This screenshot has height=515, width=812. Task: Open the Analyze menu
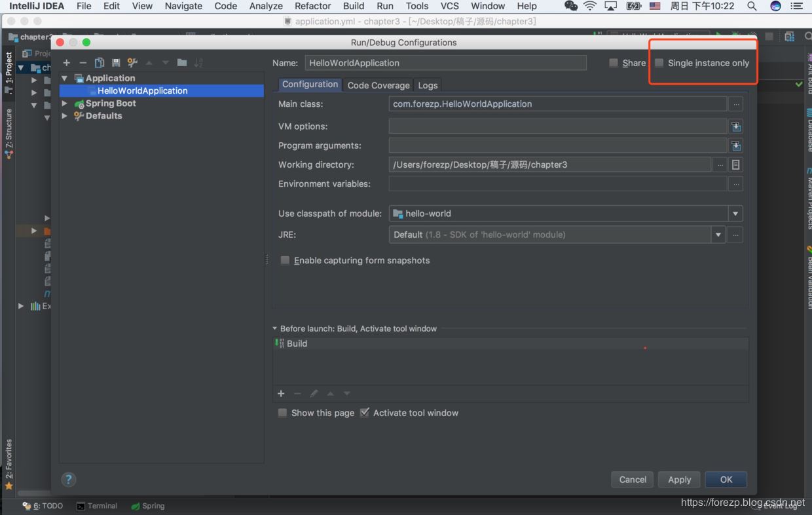[x=266, y=6]
